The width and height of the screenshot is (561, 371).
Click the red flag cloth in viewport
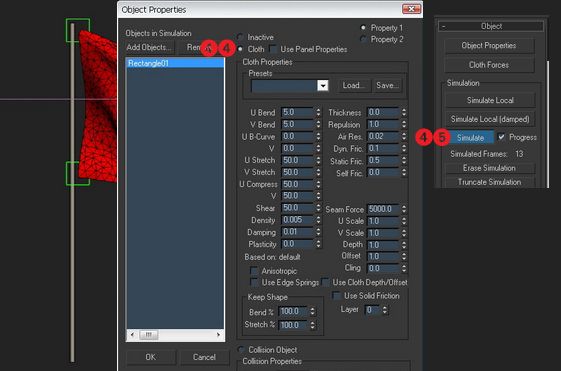pos(99,107)
